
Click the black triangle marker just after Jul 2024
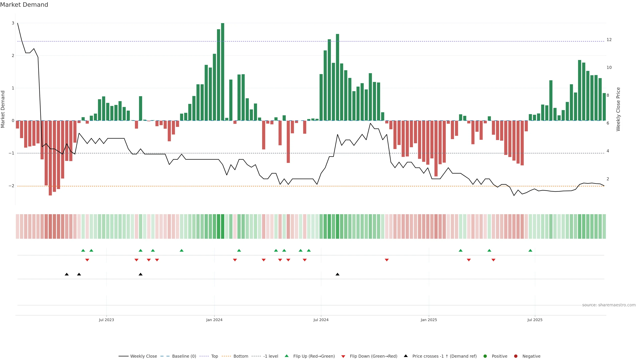[x=337, y=274]
